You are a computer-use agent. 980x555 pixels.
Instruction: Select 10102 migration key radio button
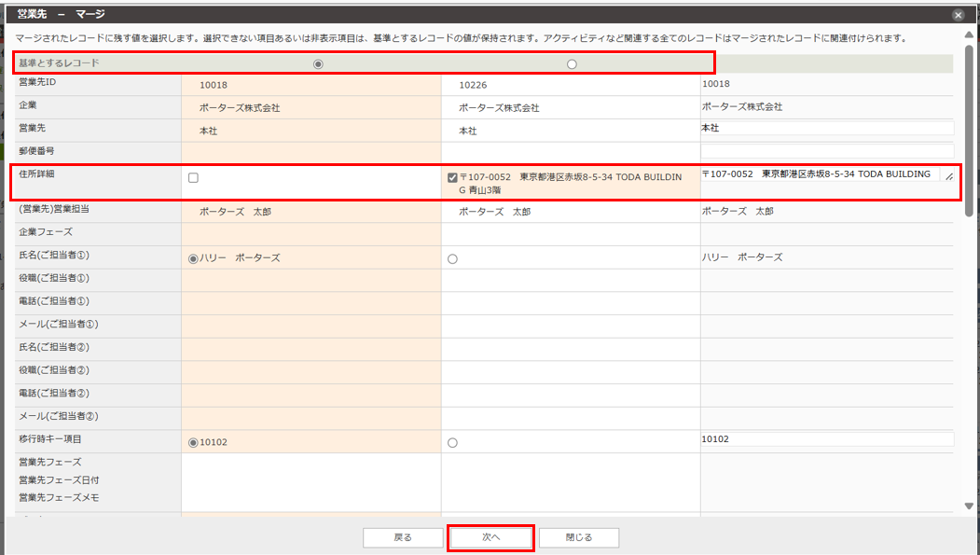[194, 442]
